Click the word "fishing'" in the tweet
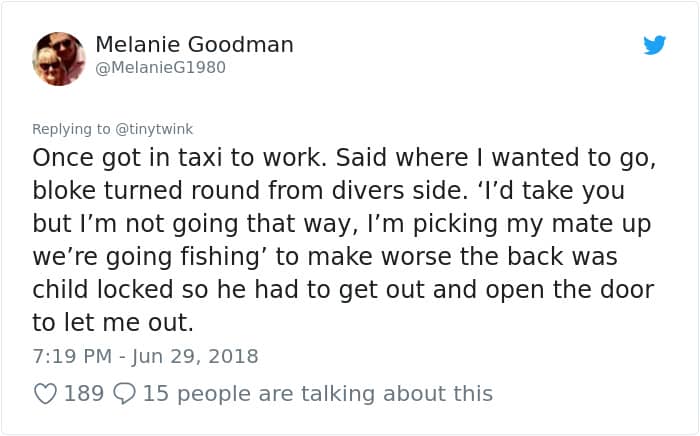The image size is (700, 436). [x=226, y=257]
